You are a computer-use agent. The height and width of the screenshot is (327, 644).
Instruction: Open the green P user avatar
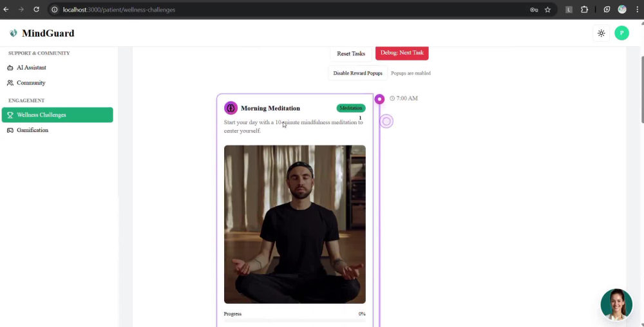click(622, 33)
